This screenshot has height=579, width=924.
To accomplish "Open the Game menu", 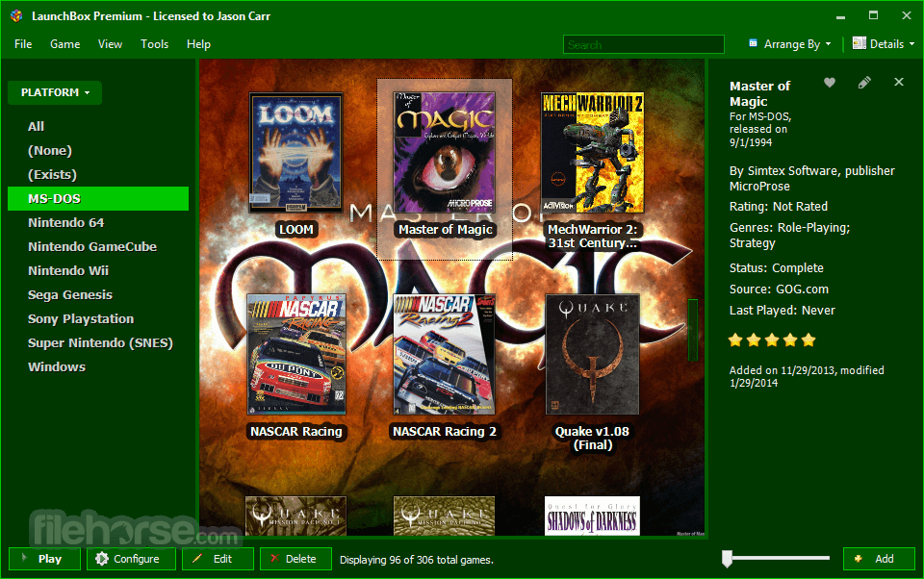I will (x=64, y=44).
